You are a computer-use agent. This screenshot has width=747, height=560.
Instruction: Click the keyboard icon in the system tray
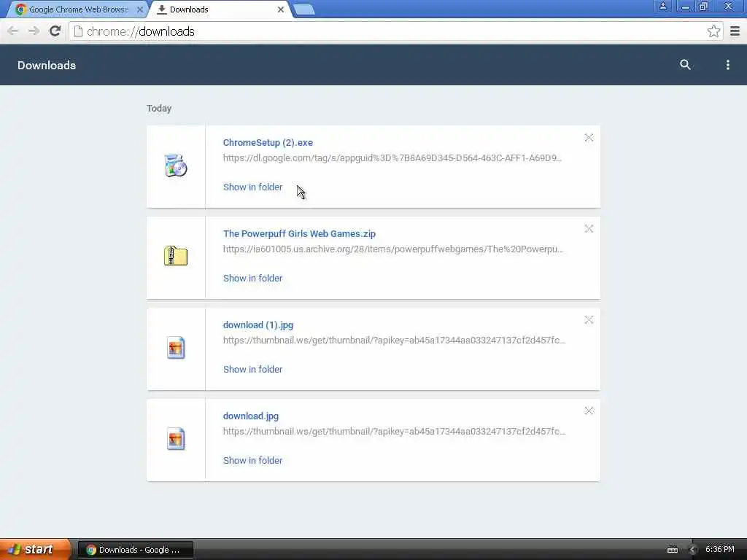672,550
